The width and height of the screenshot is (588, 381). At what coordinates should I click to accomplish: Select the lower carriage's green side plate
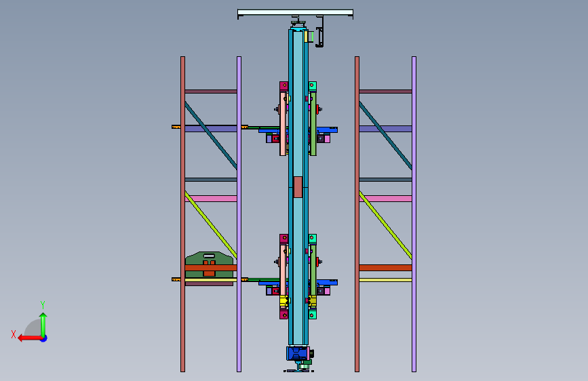click(x=313, y=270)
